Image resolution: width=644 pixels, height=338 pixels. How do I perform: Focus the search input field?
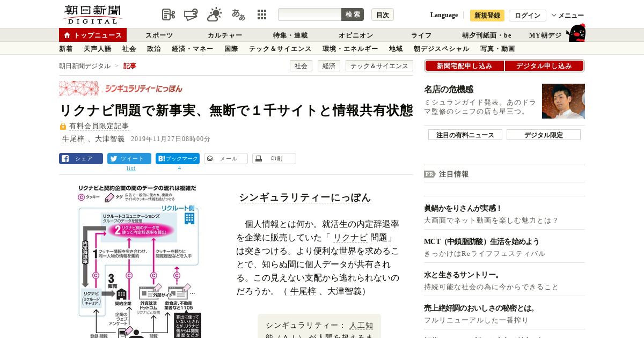[310, 14]
